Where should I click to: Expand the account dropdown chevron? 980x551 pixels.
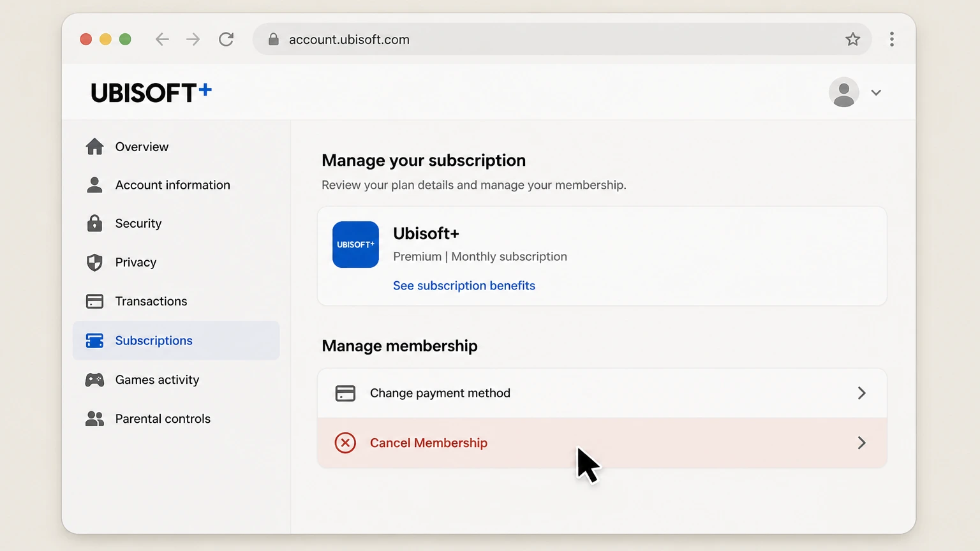(876, 92)
